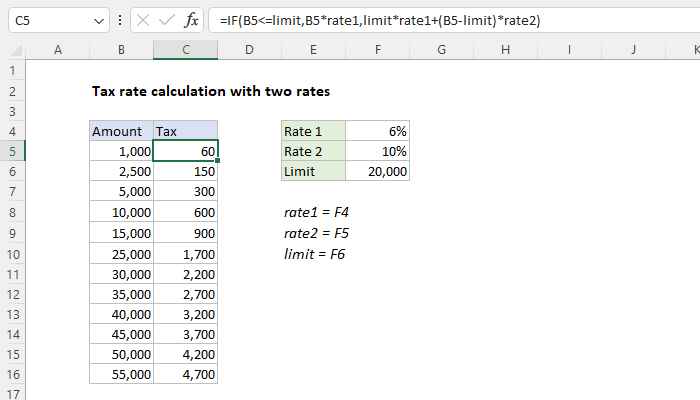Viewport: 700px width, 400px height.
Task: Click the note 'limit = F6'
Action: tap(314, 254)
